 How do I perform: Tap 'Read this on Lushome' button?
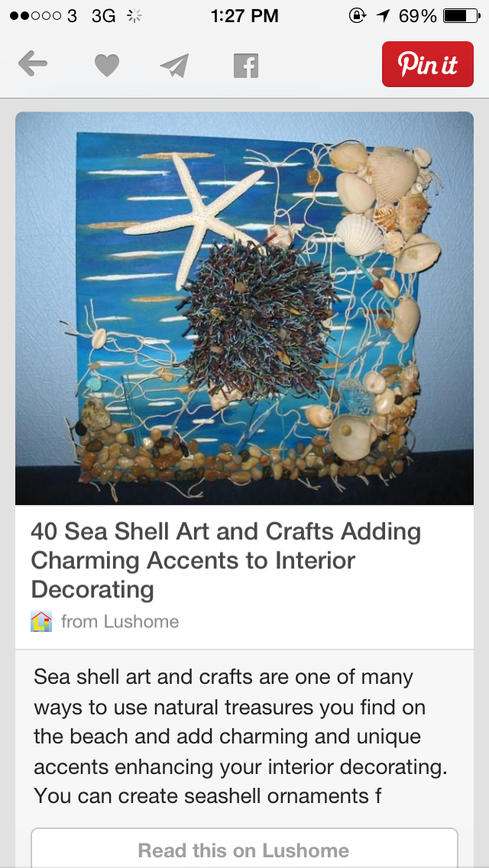pyautogui.click(x=244, y=849)
